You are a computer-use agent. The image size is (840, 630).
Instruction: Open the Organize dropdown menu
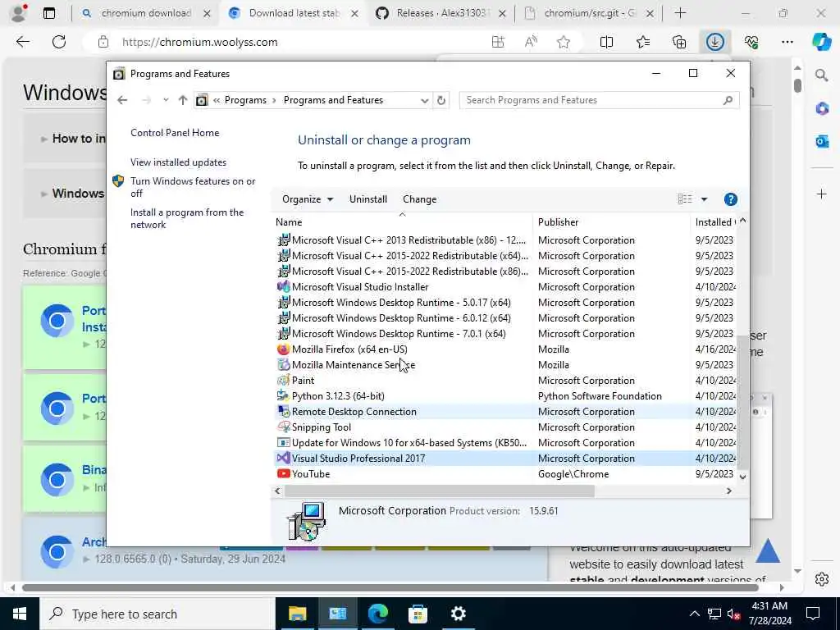[308, 199]
